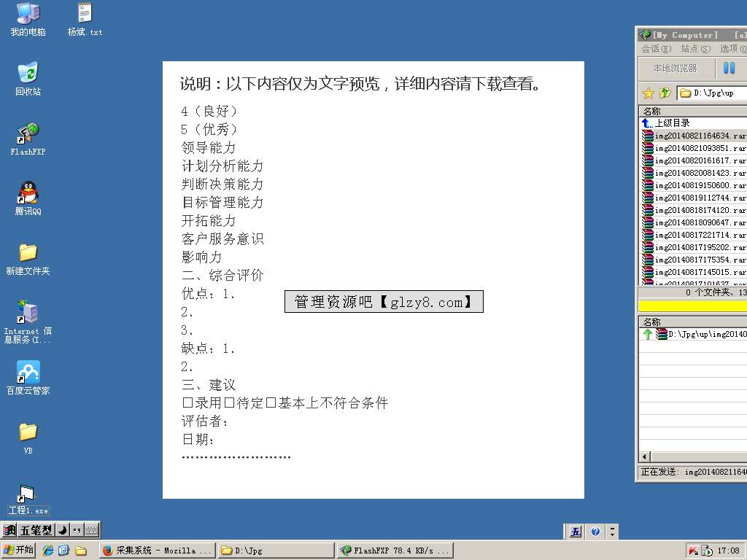Open the 选项 menu in FlashFXP
747x560 pixels.
point(733,49)
